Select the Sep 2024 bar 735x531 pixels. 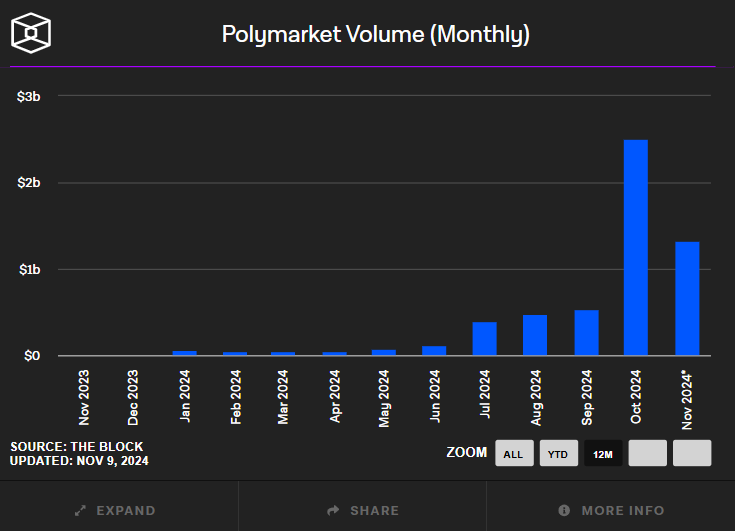click(x=586, y=332)
